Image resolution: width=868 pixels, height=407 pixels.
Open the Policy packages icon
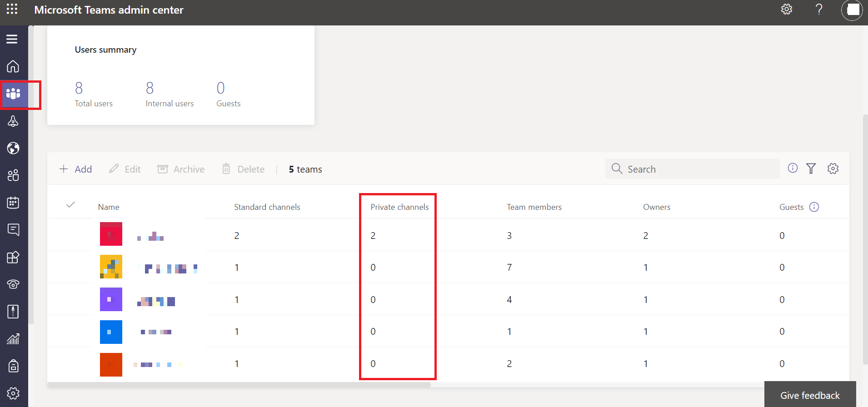click(x=13, y=312)
